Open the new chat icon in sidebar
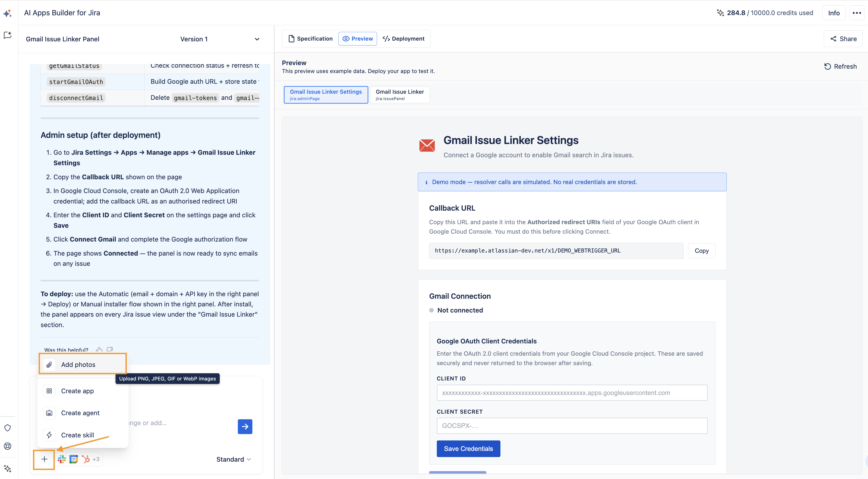868x479 pixels. coord(7,35)
